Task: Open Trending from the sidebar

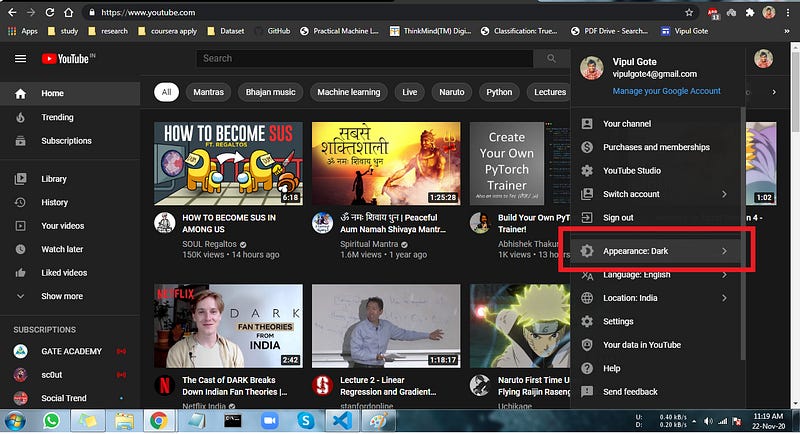Action: coord(56,117)
